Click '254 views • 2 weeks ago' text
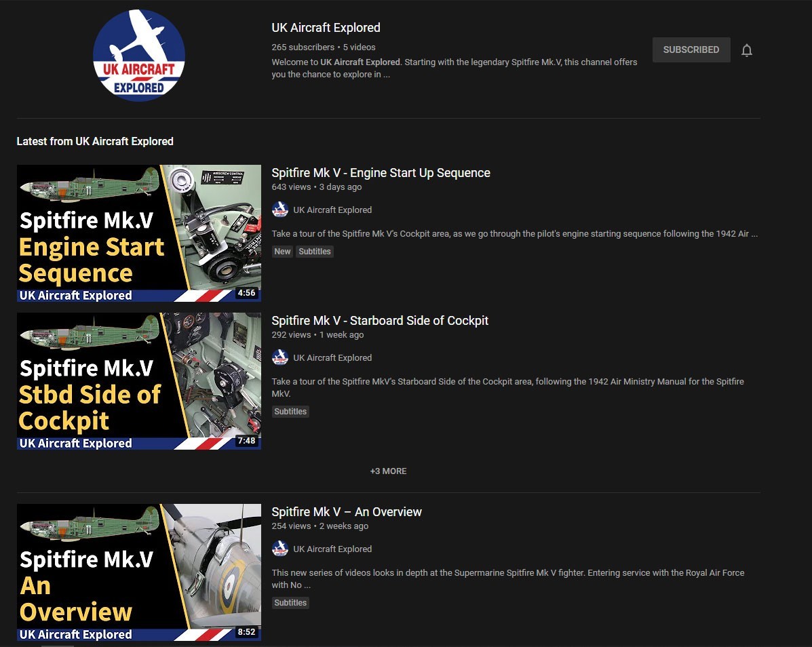The width and height of the screenshot is (812, 647). (320, 526)
